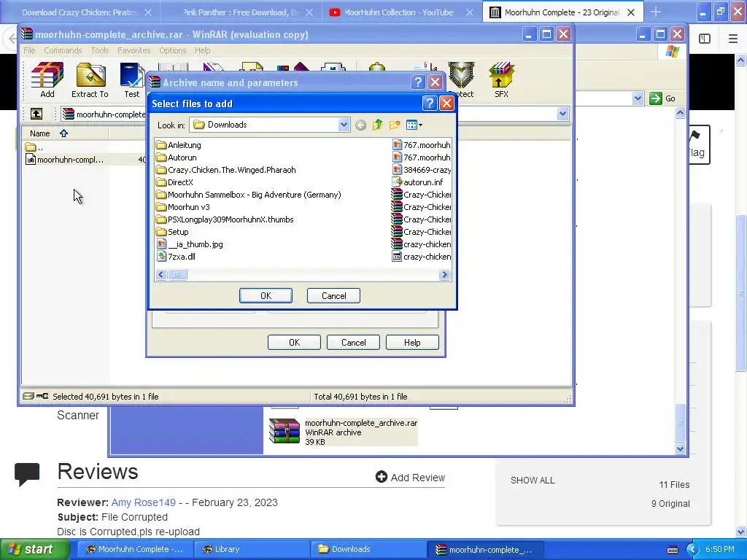The height and width of the screenshot is (560, 747).
Task: Click the up-one-level icon in WinRAR address bar
Action: (x=36, y=114)
